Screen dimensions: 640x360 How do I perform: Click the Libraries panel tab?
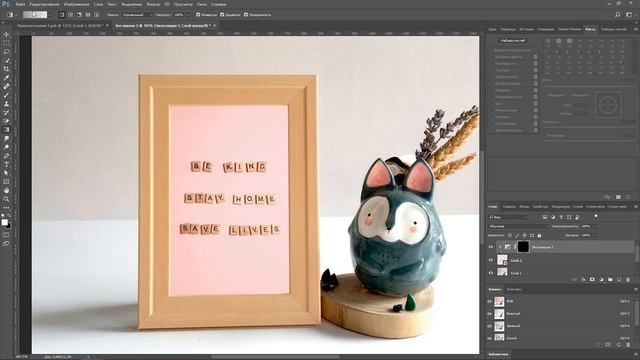pyautogui.click(x=498, y=354)
